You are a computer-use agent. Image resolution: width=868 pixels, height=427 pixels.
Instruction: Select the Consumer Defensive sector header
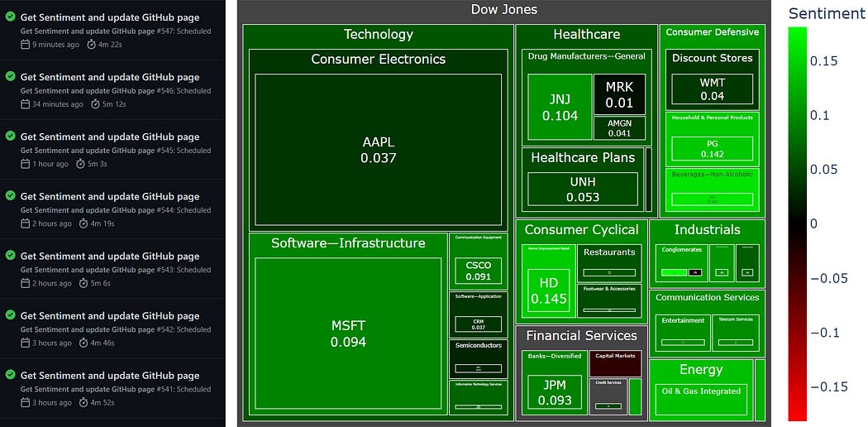(x=713, y=32)
